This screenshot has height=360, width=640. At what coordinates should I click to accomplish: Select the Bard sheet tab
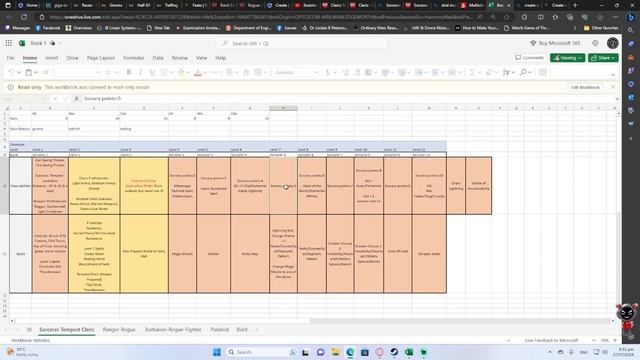[242, 329]
